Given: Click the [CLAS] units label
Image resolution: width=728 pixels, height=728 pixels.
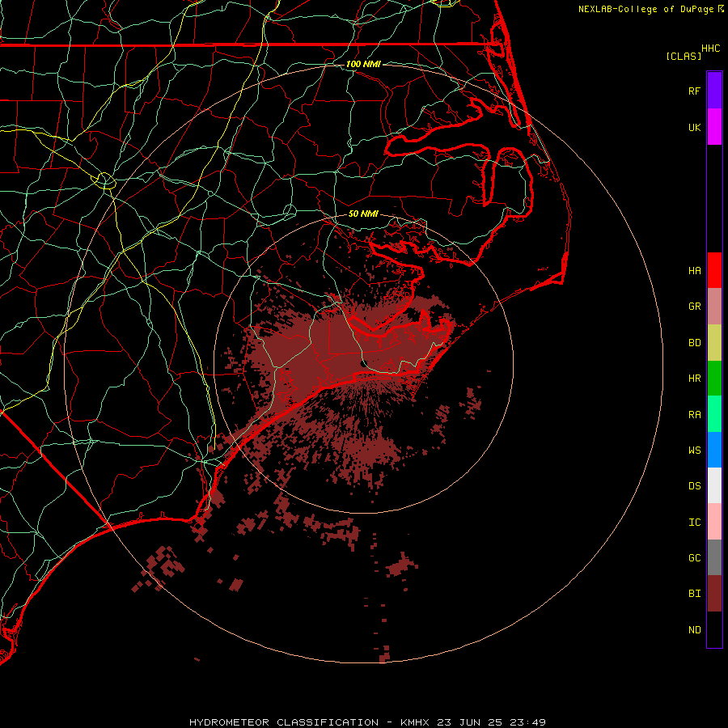Looking at the screenshot, I should (x=684, y=56).
